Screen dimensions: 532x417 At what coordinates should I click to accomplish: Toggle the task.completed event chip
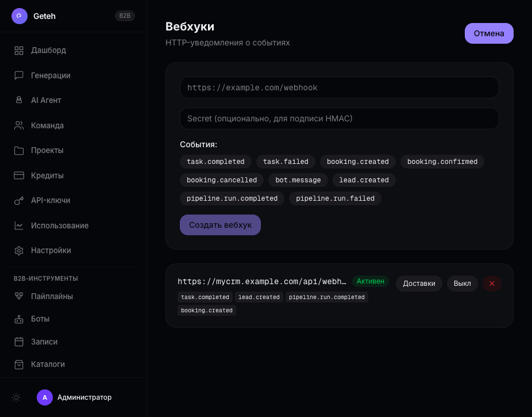coord(215,162)
